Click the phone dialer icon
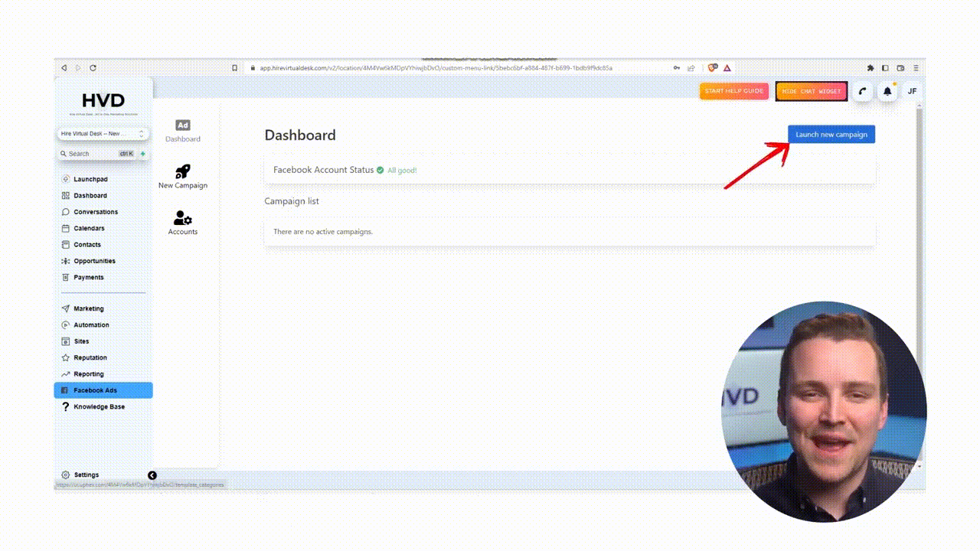The height and width of the screenshot is (551, 980). click(863, 91)
